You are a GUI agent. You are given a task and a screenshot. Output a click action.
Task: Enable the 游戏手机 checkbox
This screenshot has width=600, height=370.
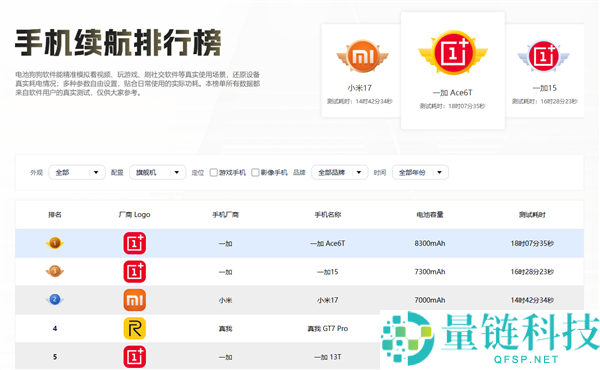(214, 173)
